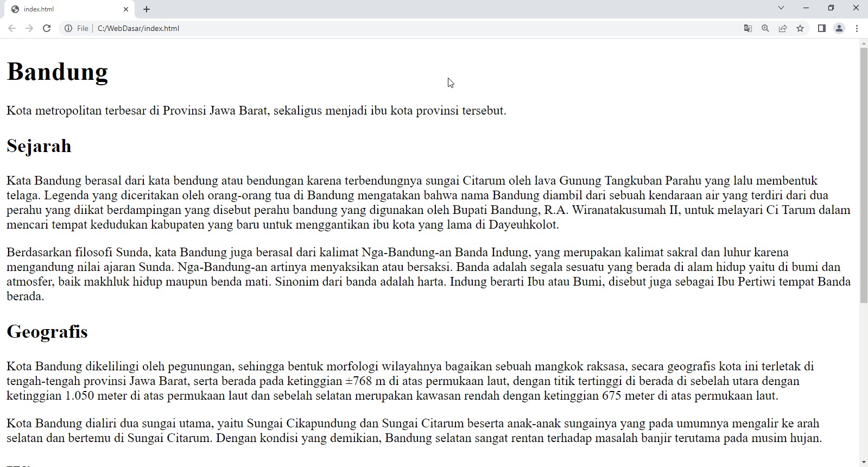Reload the index.html page
Viewport: 868px width, 467px height.
(47, 28)
